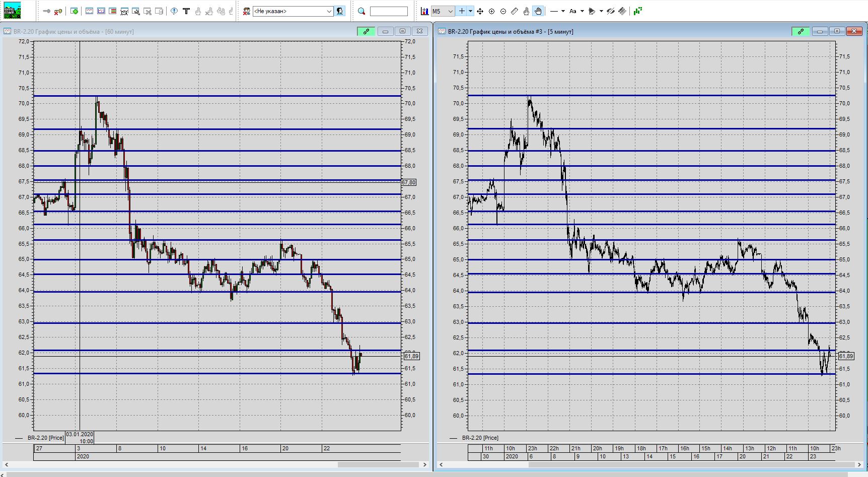Click the bold T text icon
The width and height of the screenshot is (868, 477).
[x=186, y=11]
